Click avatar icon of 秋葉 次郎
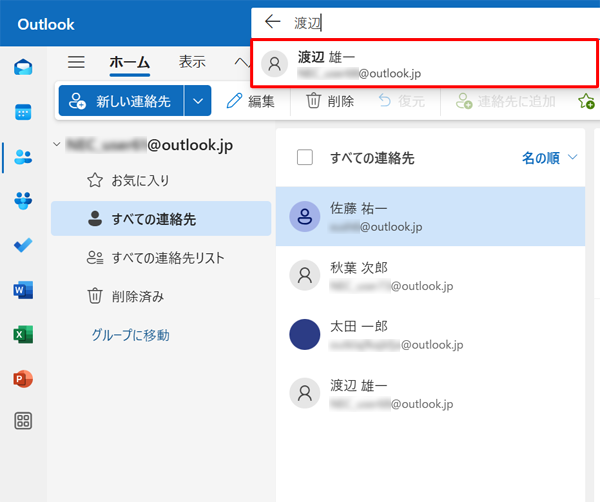The height and width of the screenshot is (502, 600). (x=305, y=275)
